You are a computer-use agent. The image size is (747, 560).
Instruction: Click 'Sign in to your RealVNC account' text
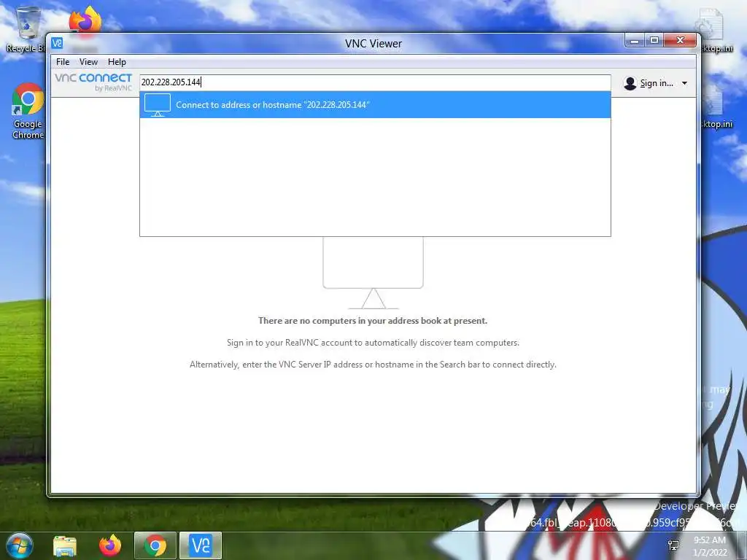[373, 343]
